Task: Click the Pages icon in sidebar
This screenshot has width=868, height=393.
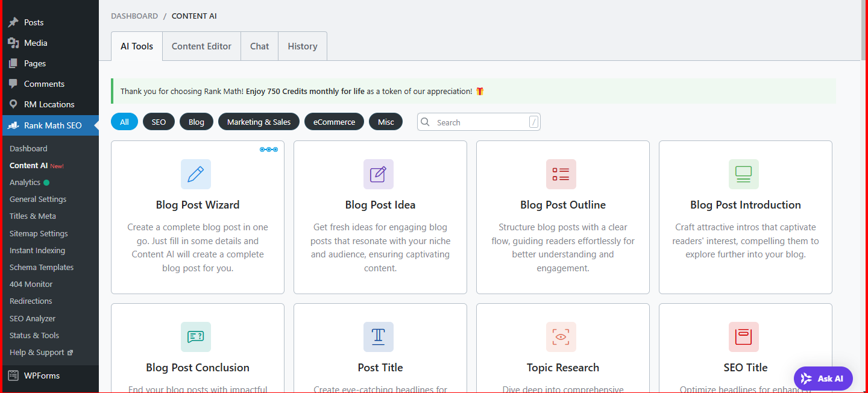Action: (x=13, y=63)
